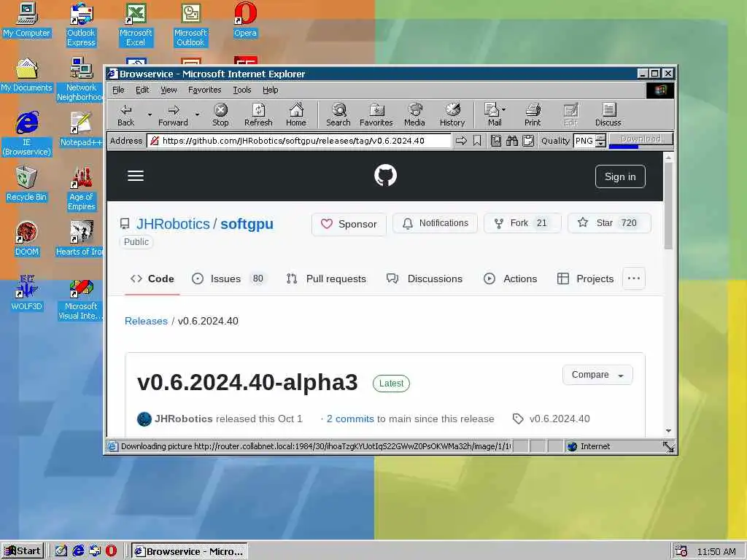
Task: Open the Forward history dropdown arrow
Action: 197,114
